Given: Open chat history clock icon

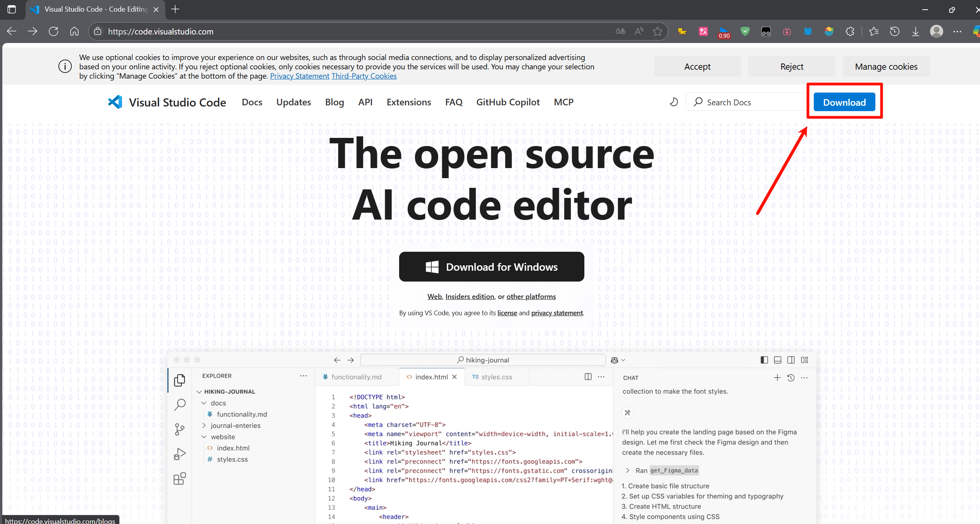Looking at the screenshot, I should (791, 378).
